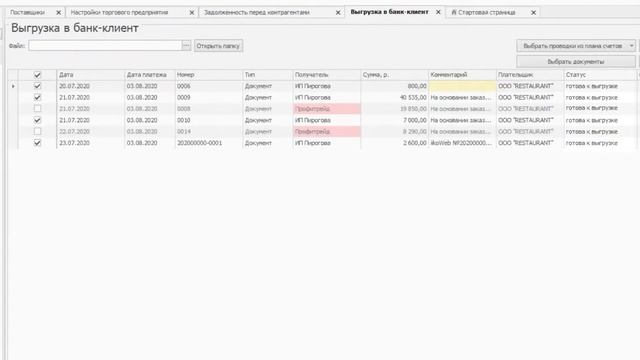Click the Выбрать документы button
This screenshot has height=360, width=640.
[576, 62]
